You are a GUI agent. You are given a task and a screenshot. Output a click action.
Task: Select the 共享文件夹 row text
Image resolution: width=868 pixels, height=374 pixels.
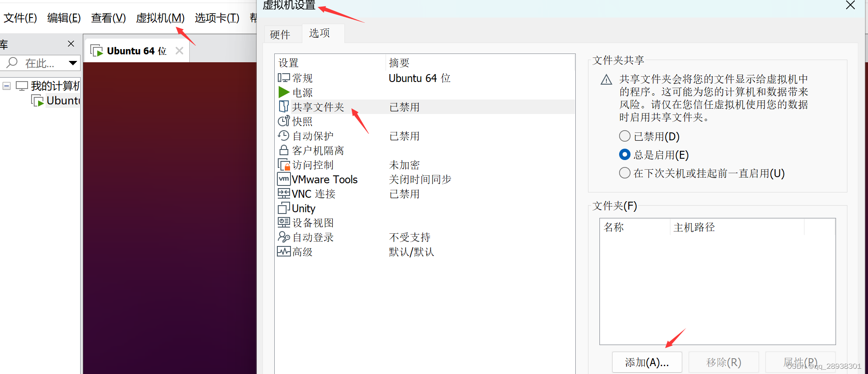318,107
